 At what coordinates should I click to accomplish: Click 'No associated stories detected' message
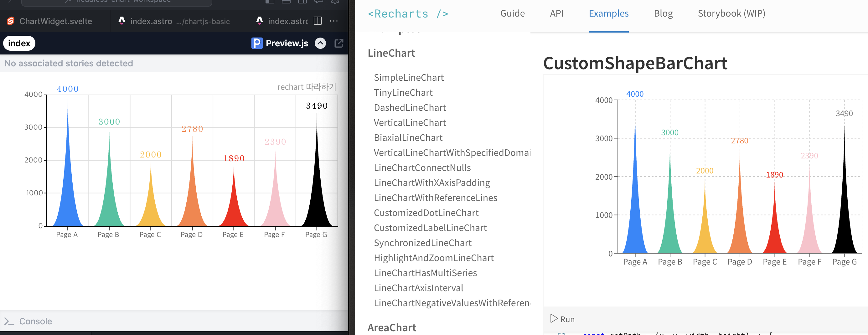coord(69,63)
